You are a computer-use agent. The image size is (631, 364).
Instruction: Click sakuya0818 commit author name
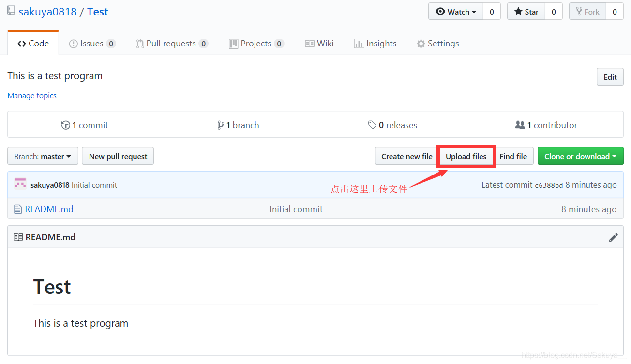[x=50, y=185]
